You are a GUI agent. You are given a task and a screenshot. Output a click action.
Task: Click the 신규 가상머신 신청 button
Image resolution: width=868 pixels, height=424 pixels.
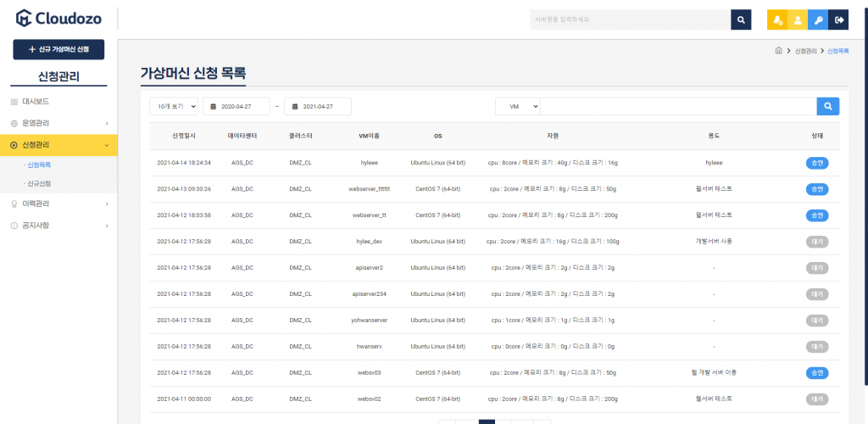click(x=58, y=50)
